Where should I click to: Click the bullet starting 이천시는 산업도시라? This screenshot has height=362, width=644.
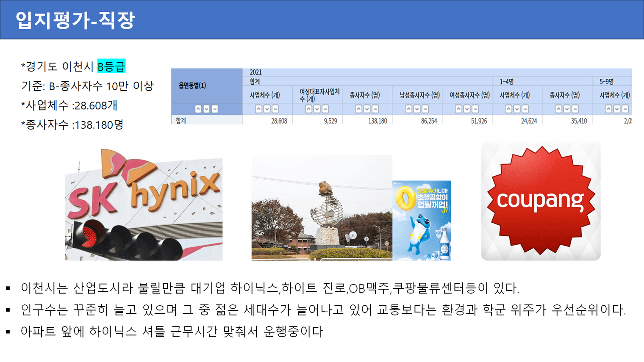270,288
